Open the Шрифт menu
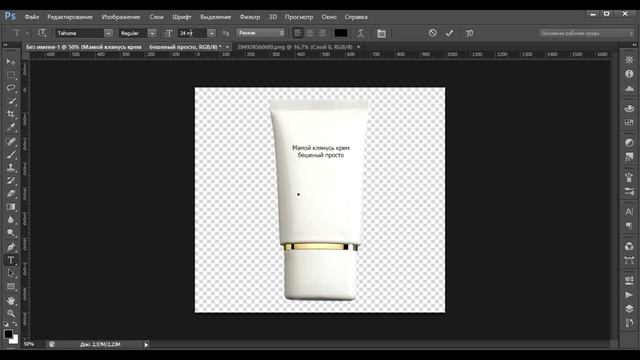 pyautogui.click(x=182, y=17)
